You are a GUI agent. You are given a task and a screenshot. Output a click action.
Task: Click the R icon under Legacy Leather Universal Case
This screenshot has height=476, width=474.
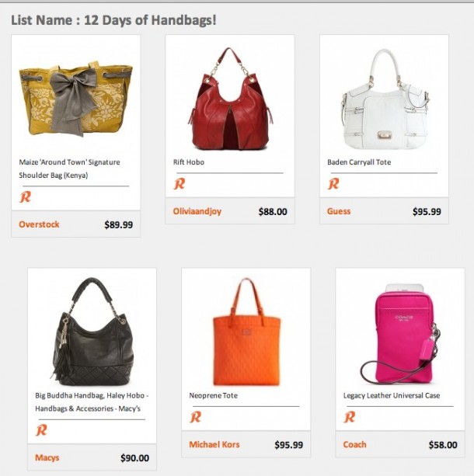[x=350, y=417]
